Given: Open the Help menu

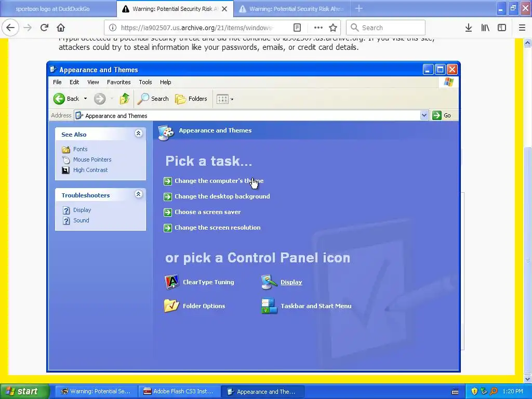Looking at the screenshot, I should 166,82.
